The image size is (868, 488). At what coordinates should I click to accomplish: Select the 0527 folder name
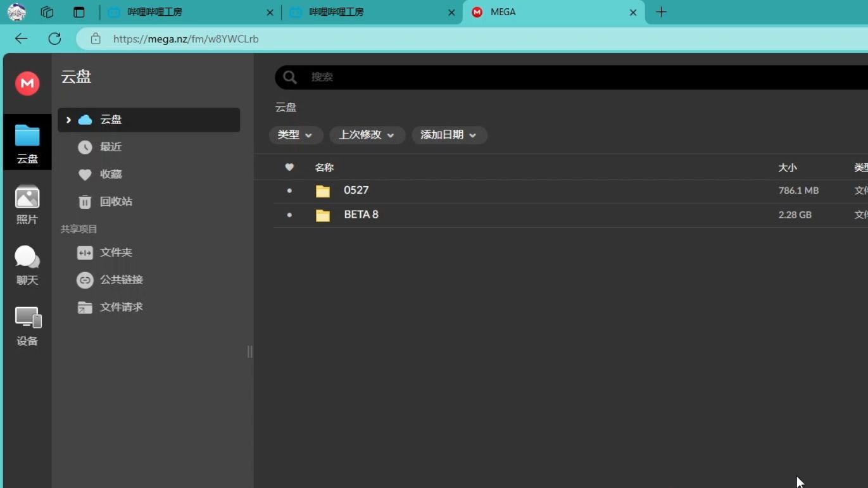[356, 190]
